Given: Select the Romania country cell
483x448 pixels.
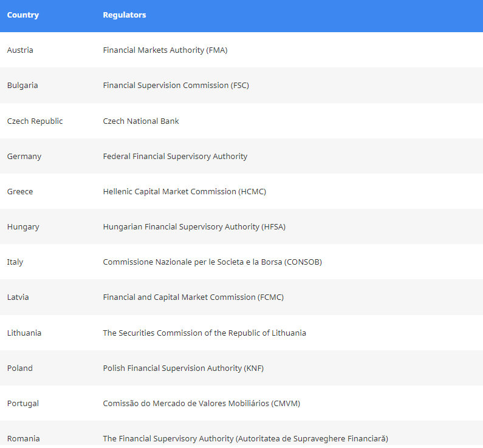Looking at the screenshot, I should coord(24,439).
